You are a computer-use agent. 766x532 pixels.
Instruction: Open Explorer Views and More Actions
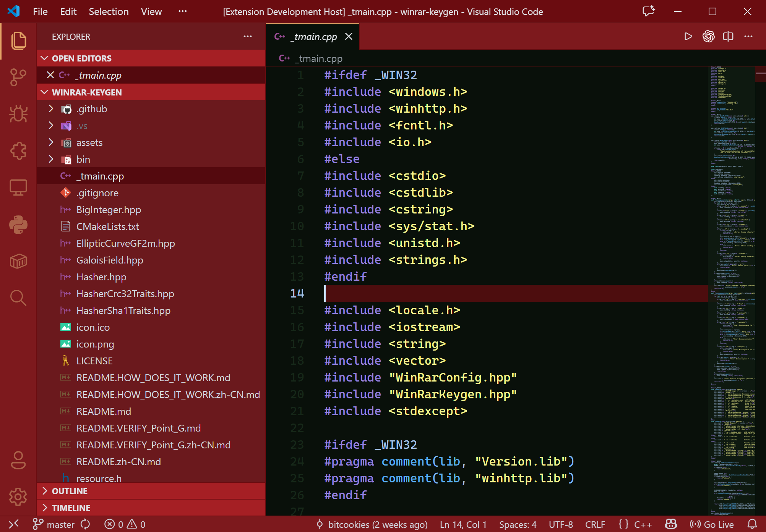point(248,36)
